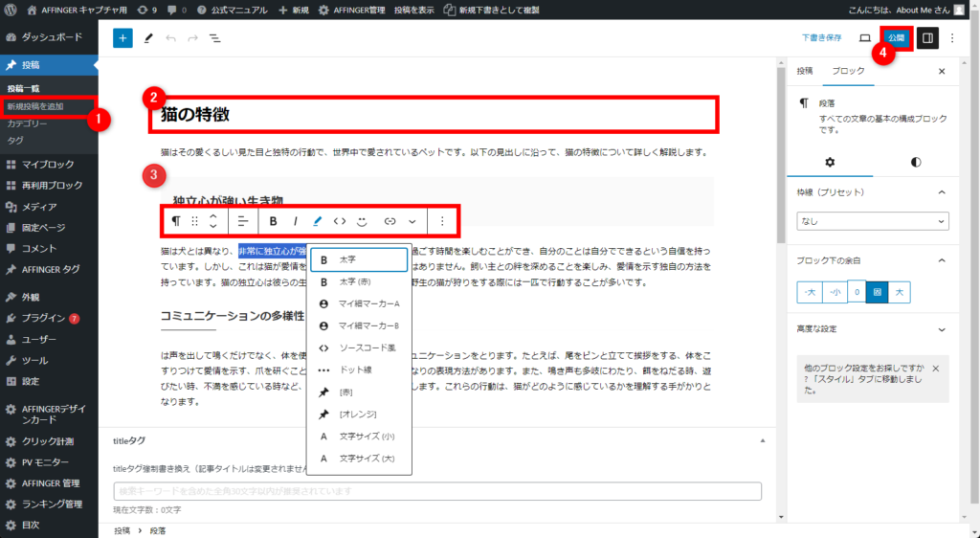Click the link icon in block toolbar
Image resolution: width=980 pixels, height=538 pixels.
(390, 220)
